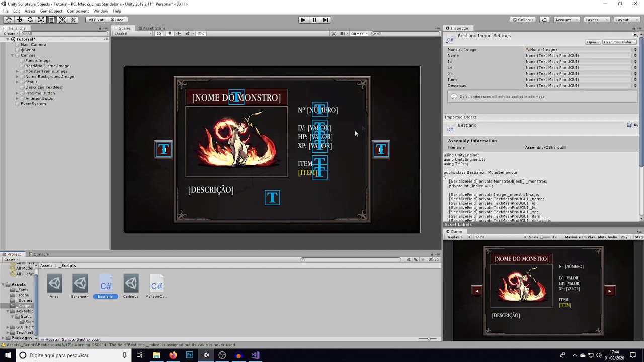The height and width of the screenshot is (362, 644).
Task: Toggle scene audio speaker icon
Action: [178, 34]
